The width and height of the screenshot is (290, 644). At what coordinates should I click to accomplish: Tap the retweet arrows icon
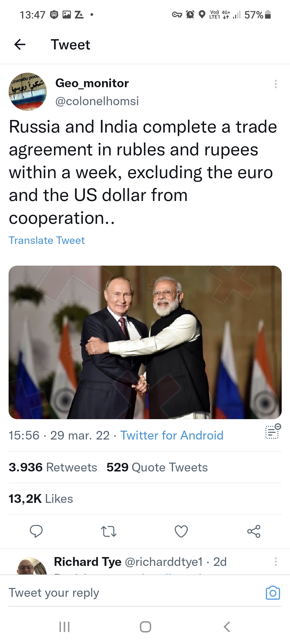[108, 531]
